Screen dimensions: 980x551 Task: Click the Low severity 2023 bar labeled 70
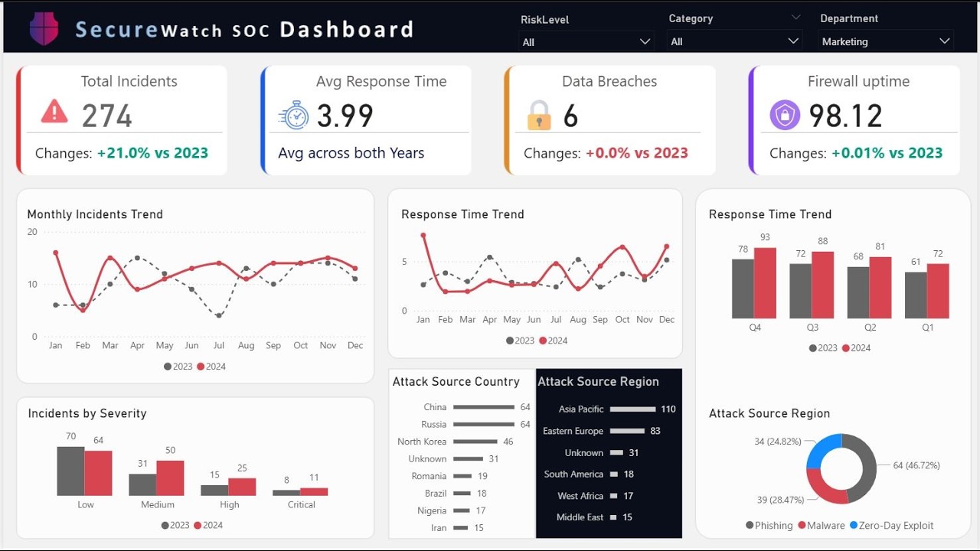tap(70, 471)
